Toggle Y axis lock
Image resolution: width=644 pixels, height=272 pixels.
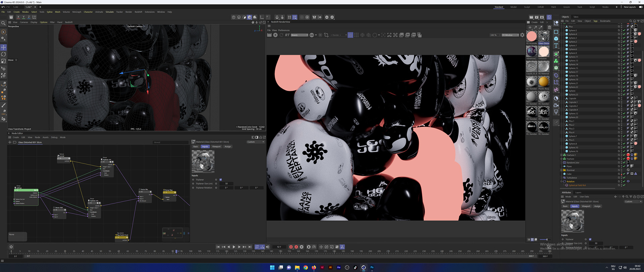[23, 17]
